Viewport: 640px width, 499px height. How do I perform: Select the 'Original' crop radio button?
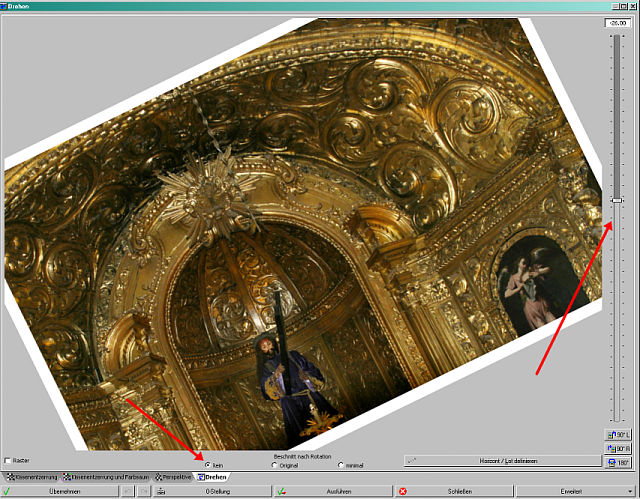pos(274,465)
